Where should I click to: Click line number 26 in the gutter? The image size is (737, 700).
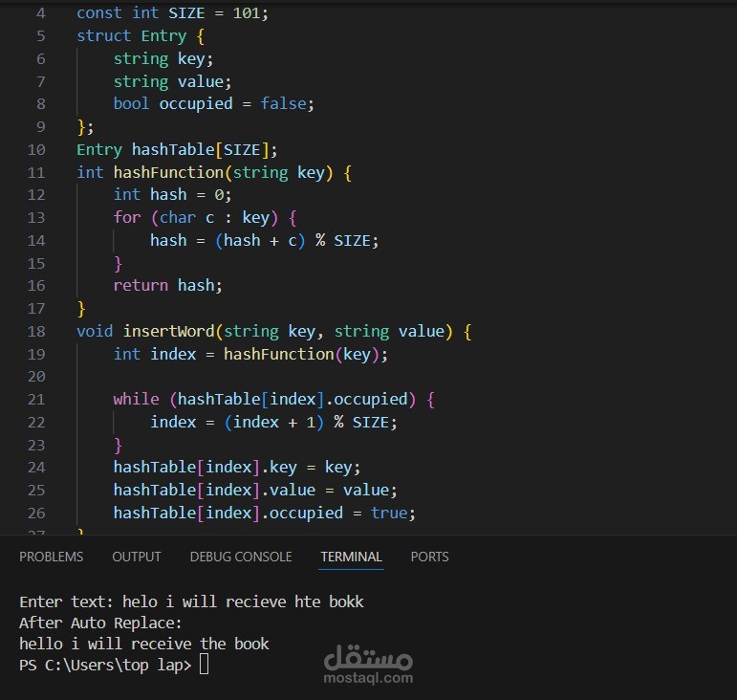tap(36, 513)
